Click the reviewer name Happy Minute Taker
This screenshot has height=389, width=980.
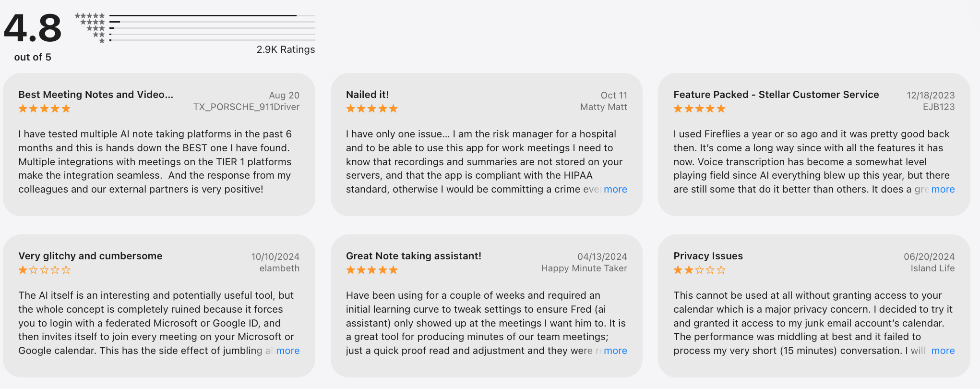[584, 268]
